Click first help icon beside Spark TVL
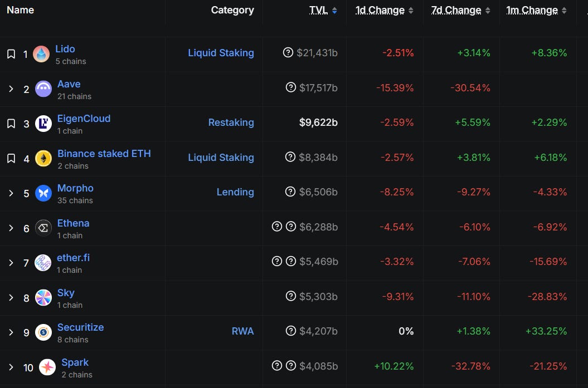This screenshot has height=388, width=588. 277,366
